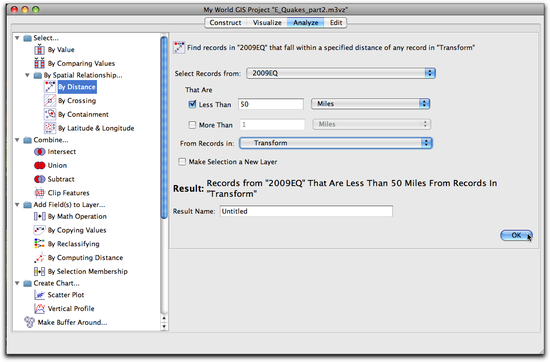Select the Union icon
This screenshot has width=550, height=362.
click(x=39, y=165)
